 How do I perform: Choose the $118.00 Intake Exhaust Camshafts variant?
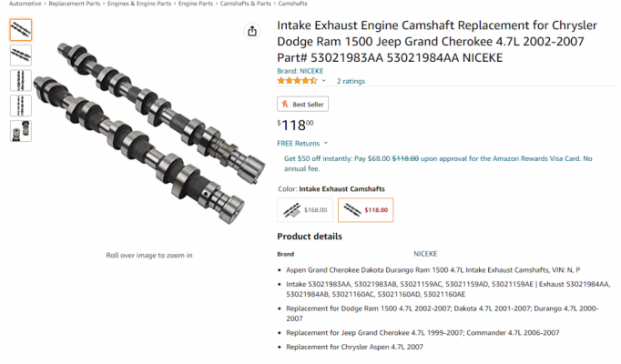(x=365, y=210)
